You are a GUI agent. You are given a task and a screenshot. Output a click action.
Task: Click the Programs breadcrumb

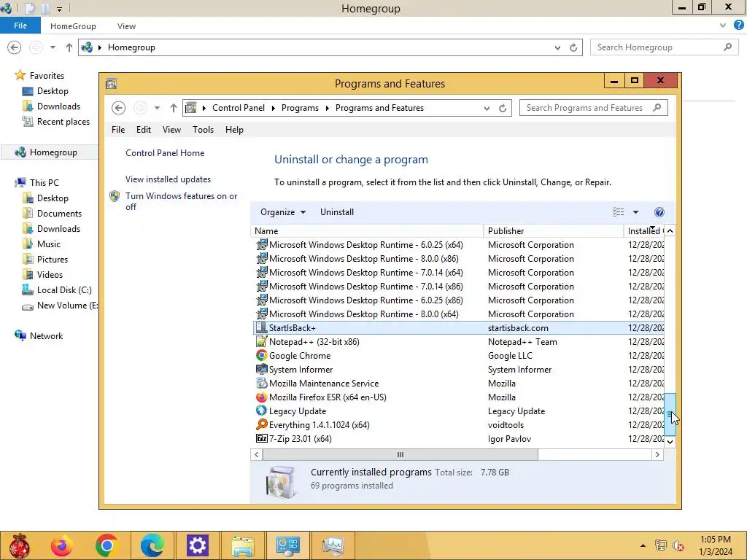pyautogui.click(x=300, y=108)
